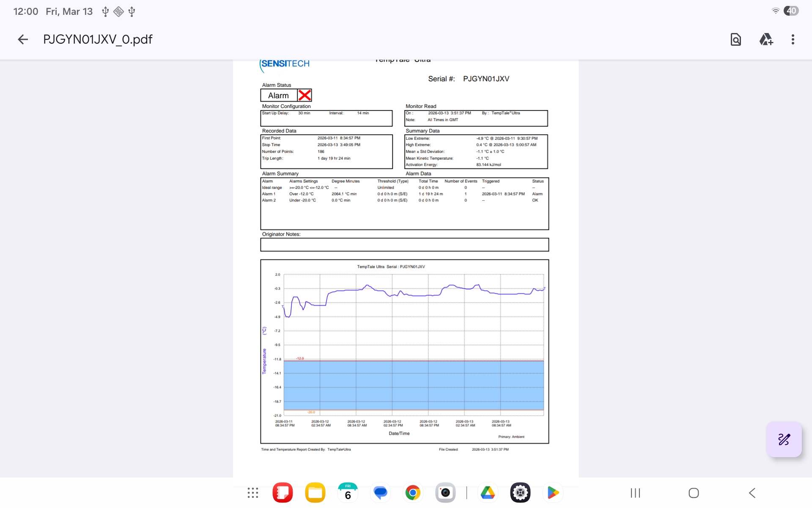This screenshot has width=812, height=508.
Task: Tap the Add to Drive icon
Action: click(x=766, y=39)
